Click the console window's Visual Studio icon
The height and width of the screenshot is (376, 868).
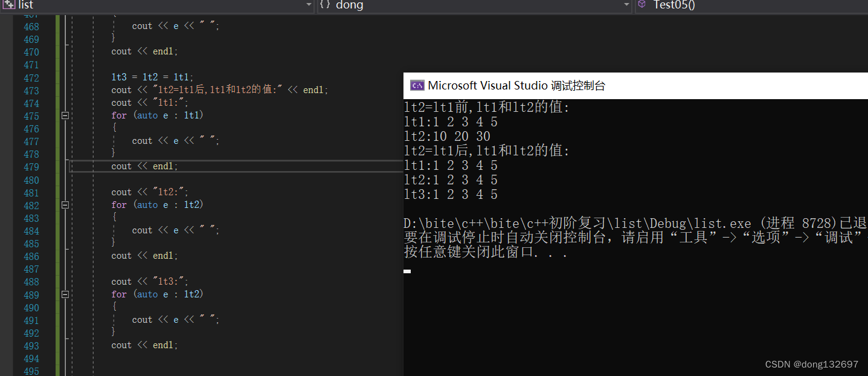417,86
